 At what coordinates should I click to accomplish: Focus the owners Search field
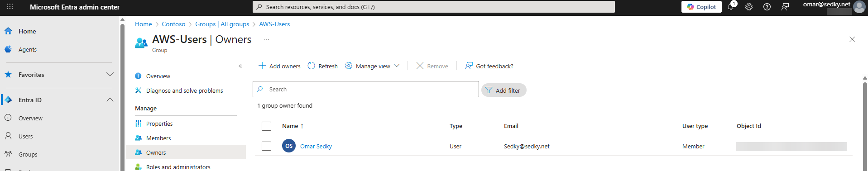tap(366, 89)
